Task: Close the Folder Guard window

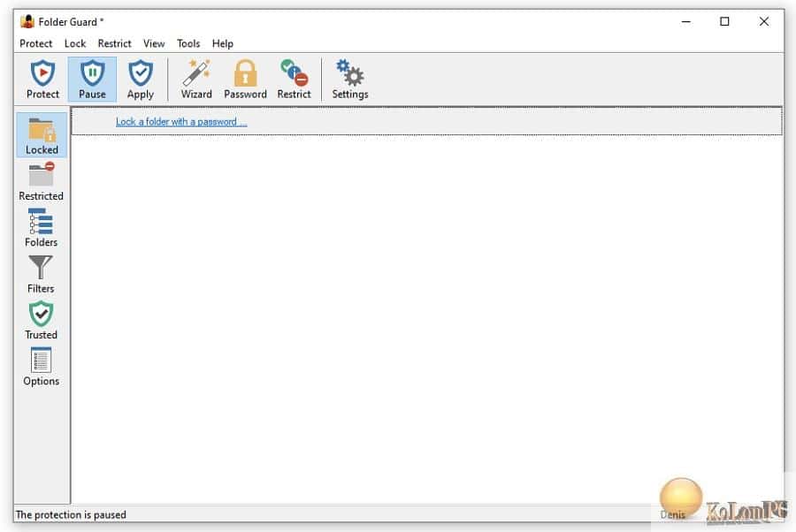Action: point(763,22)
